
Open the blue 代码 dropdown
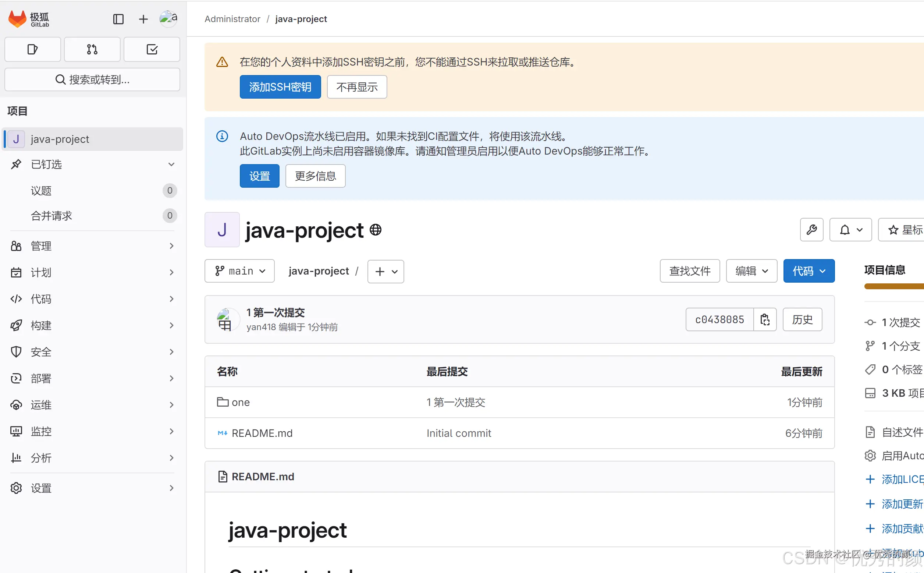809,270
